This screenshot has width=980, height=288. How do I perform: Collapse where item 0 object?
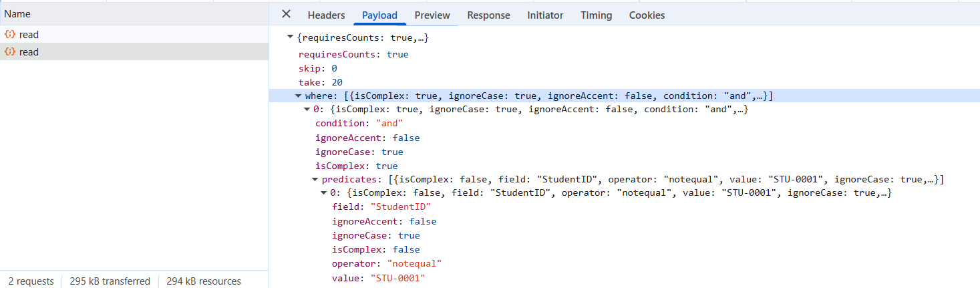coord(307,110)
